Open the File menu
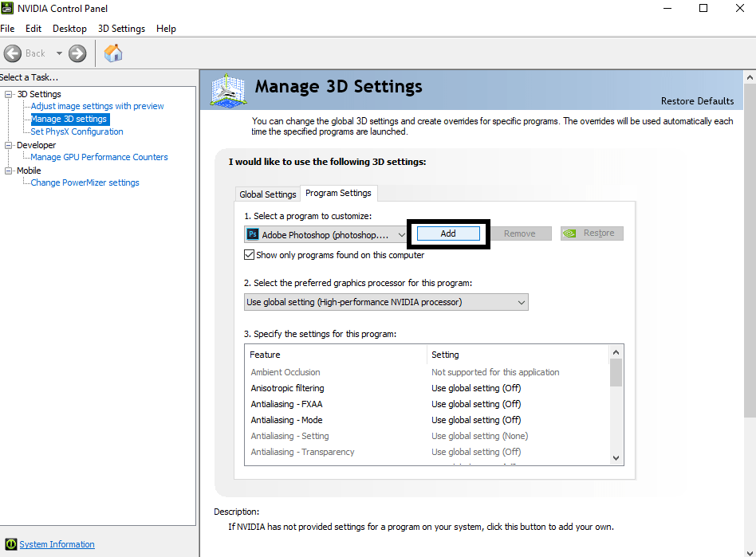This screenshot has width=756, height=557. click(x=7, y=29)
